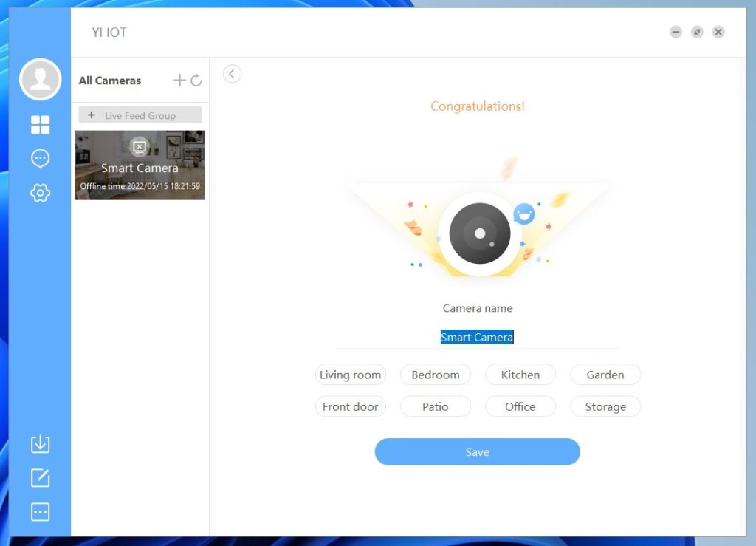756x546 pixels.
Task: Open the camera grid view icon
Action: pos(40,125)
